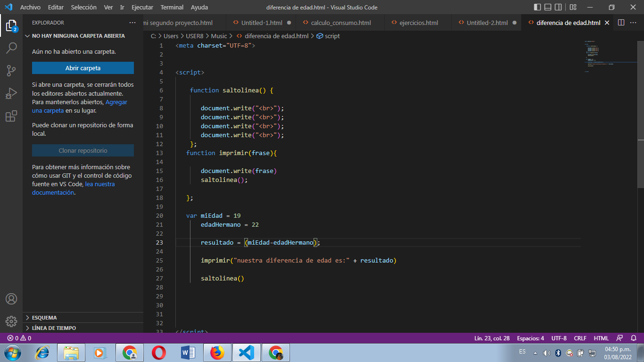
Task: Switch to Untitled-1.html tab
Action: (x=262, y=23)
